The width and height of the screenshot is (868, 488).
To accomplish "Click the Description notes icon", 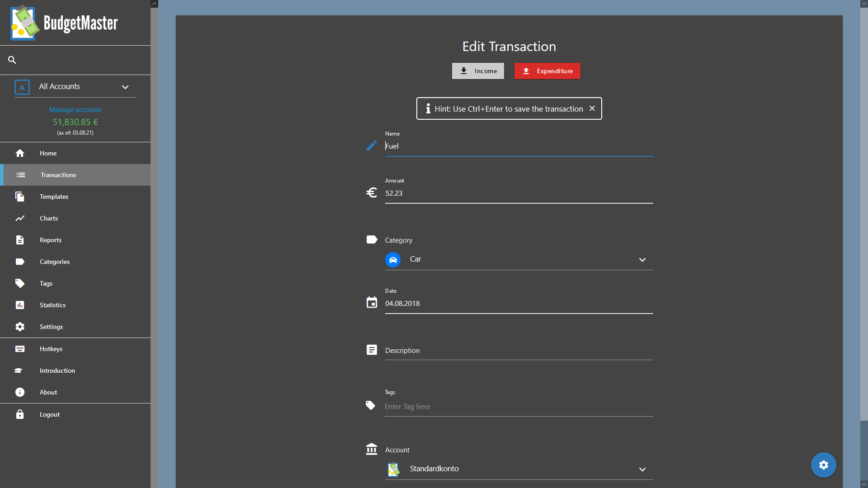I will (372, 350).
